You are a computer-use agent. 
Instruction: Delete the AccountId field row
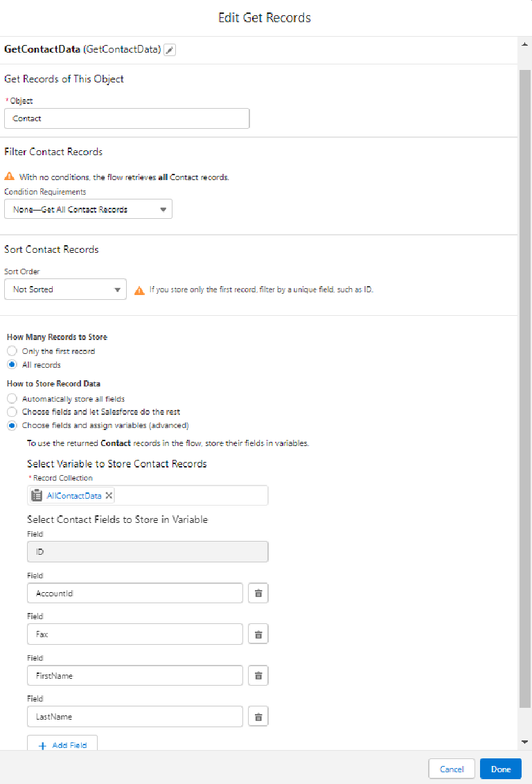(258, 593)
